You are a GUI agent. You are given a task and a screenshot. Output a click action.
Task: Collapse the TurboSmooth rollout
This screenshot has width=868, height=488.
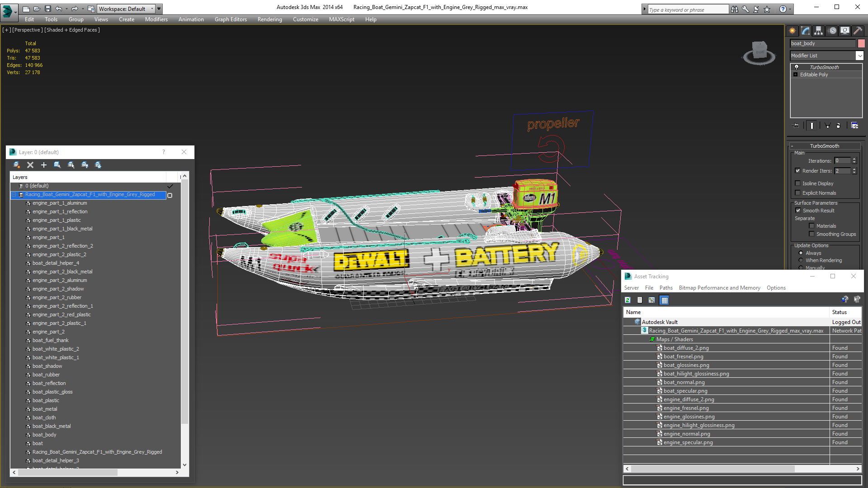(x=792, y=146)
